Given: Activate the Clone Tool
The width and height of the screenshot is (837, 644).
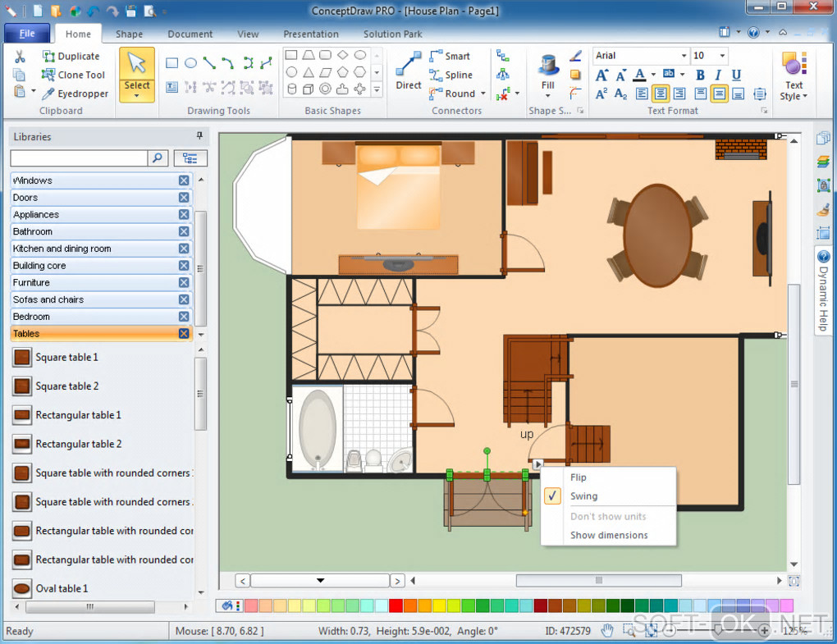Looking at the screenshot, I should tap(73, 75).
